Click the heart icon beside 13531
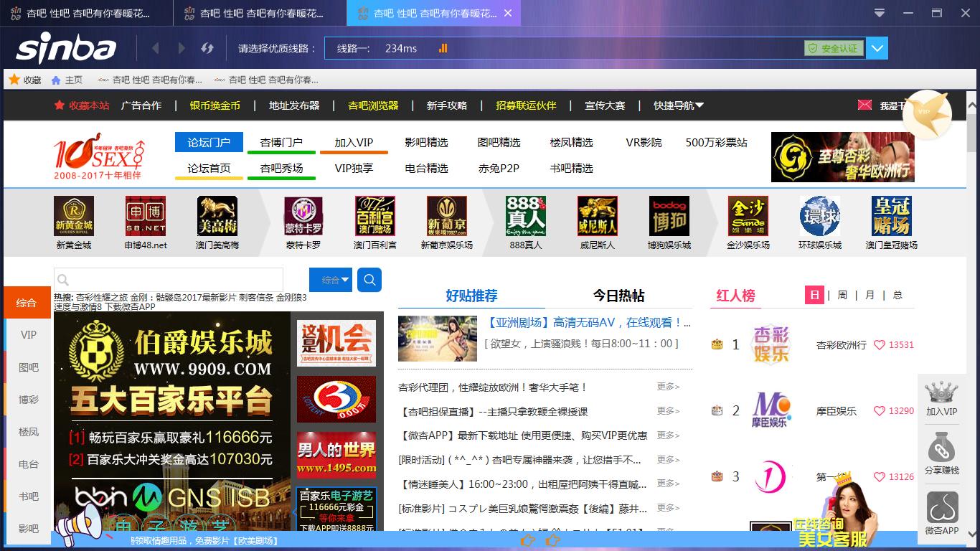The width and height of the screenshot is (980, 551). coord(880,345)
